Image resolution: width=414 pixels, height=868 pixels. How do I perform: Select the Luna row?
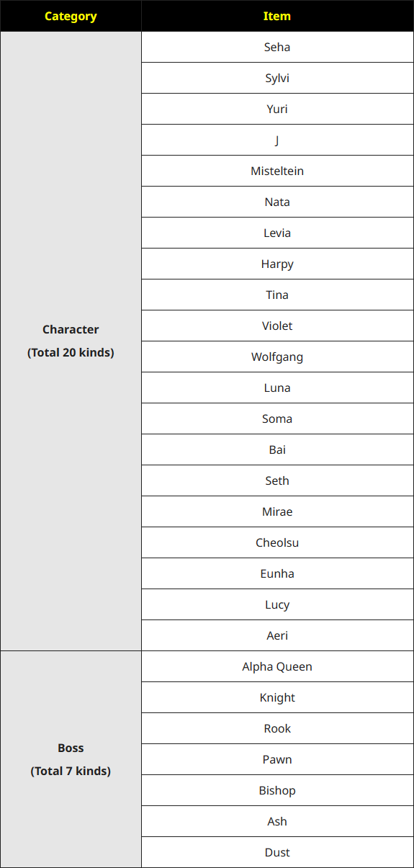point(277,388)
